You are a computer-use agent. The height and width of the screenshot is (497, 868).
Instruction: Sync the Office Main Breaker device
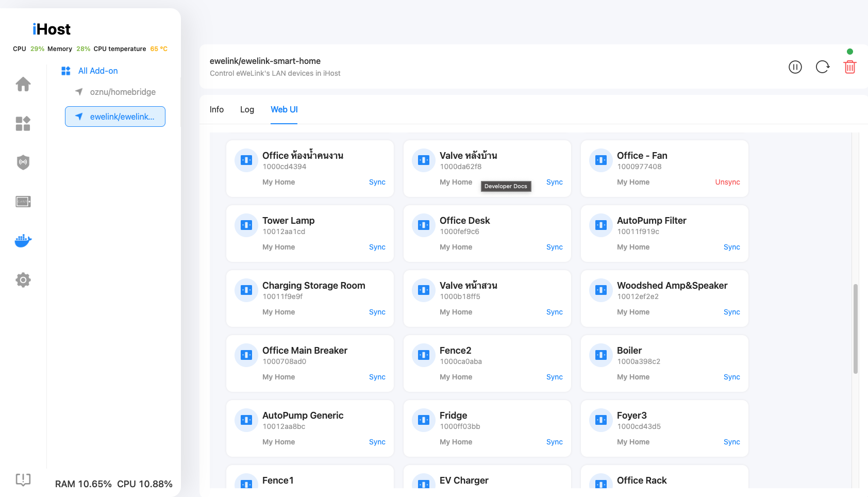click(x=377, y=377)
